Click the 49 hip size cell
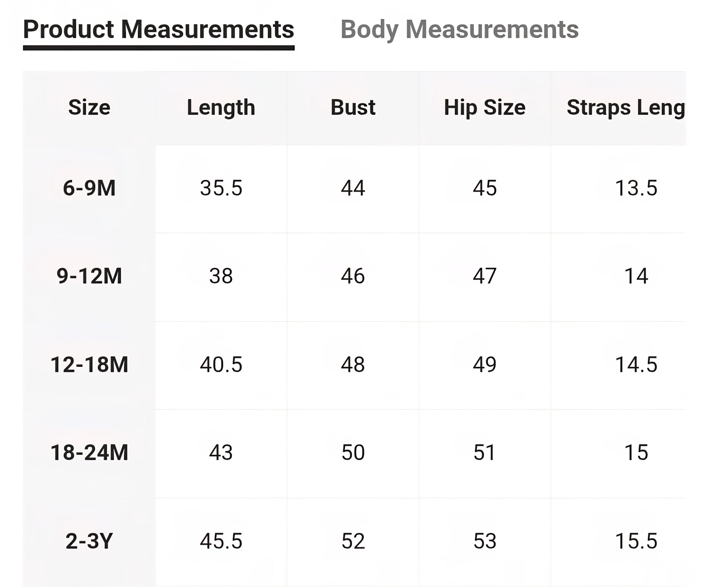The height and width of the screenshot is (588, 709). [485, 364]
